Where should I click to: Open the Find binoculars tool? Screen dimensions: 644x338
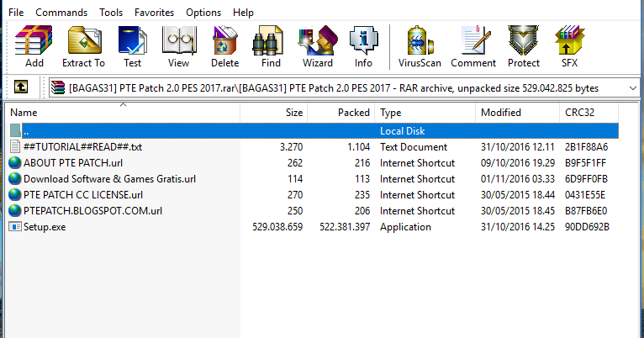click(x=267, y=41)
